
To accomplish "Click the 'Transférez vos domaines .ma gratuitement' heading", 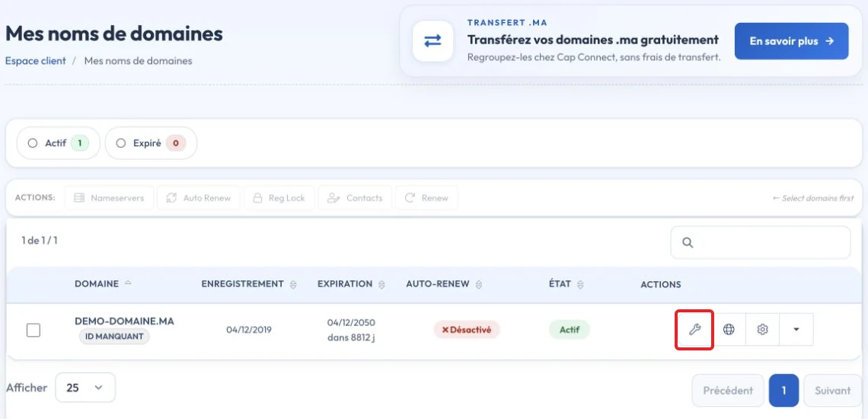I will tap(593, 40).
